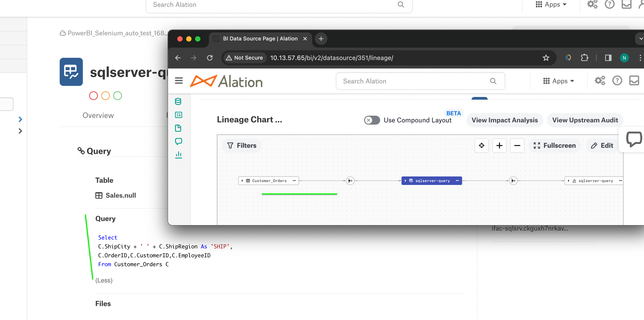
Task: Click the first lineage dataflow connector node
Action: point(350,181)
